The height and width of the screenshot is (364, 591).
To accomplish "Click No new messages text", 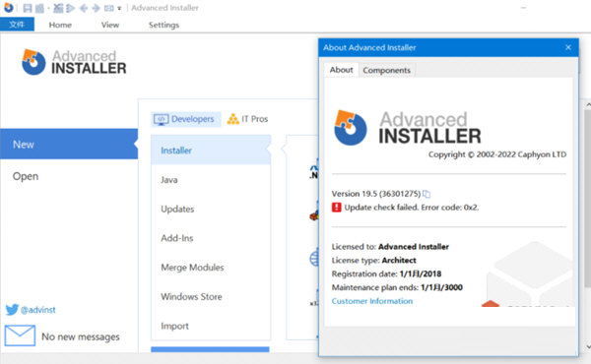I will click(x=81, y=336).
